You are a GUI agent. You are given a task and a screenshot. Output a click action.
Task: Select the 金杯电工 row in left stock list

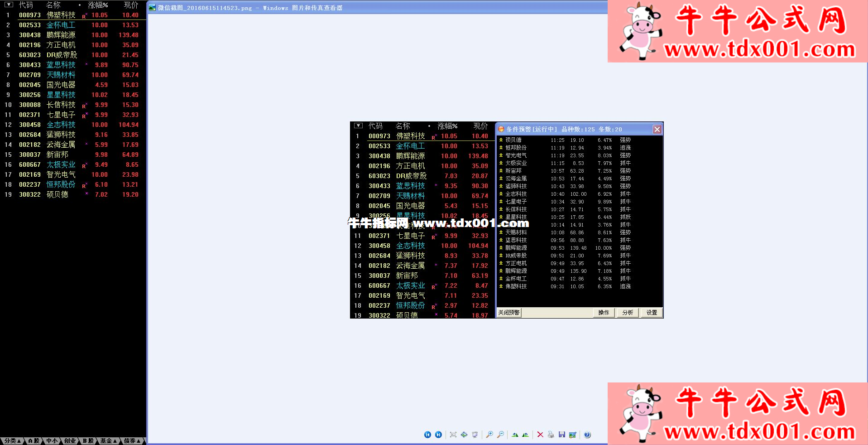click(x=61, y=25)
